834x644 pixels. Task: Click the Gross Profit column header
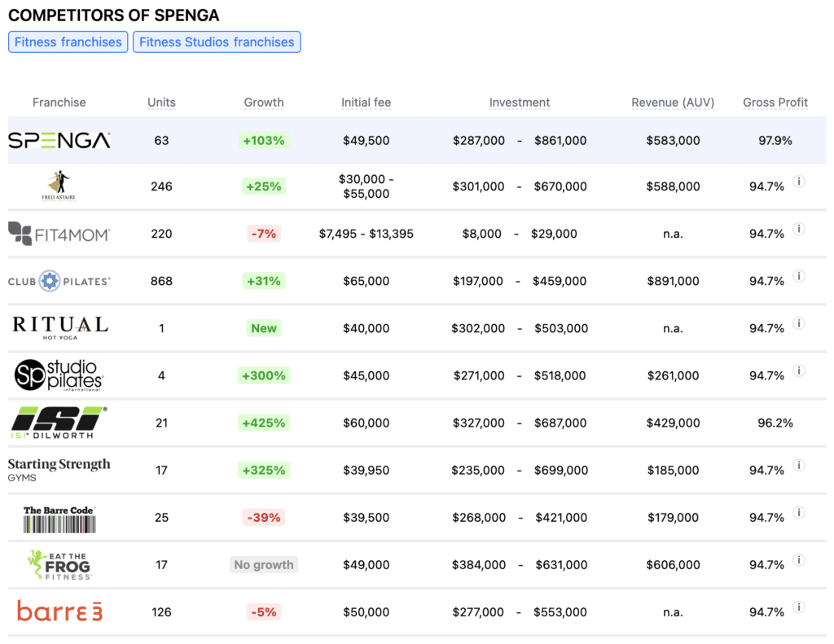click(775, 102)
